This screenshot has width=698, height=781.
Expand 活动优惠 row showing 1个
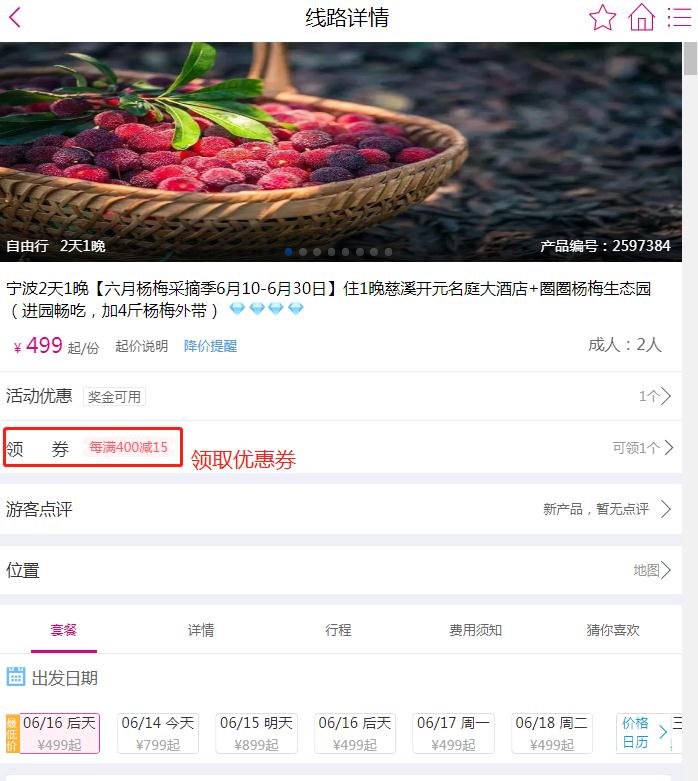tap(341, 396)
